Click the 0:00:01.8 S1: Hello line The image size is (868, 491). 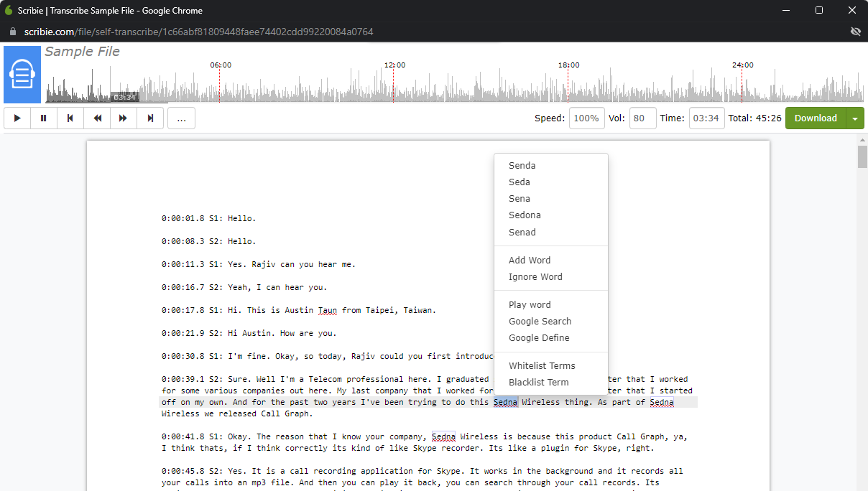[x=208, y=219]
